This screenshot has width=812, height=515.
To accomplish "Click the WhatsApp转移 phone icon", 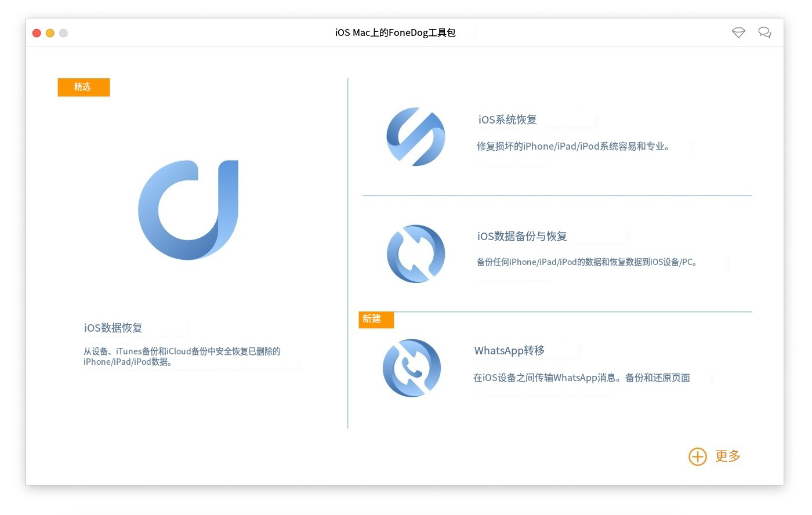I will coord(412,368).
